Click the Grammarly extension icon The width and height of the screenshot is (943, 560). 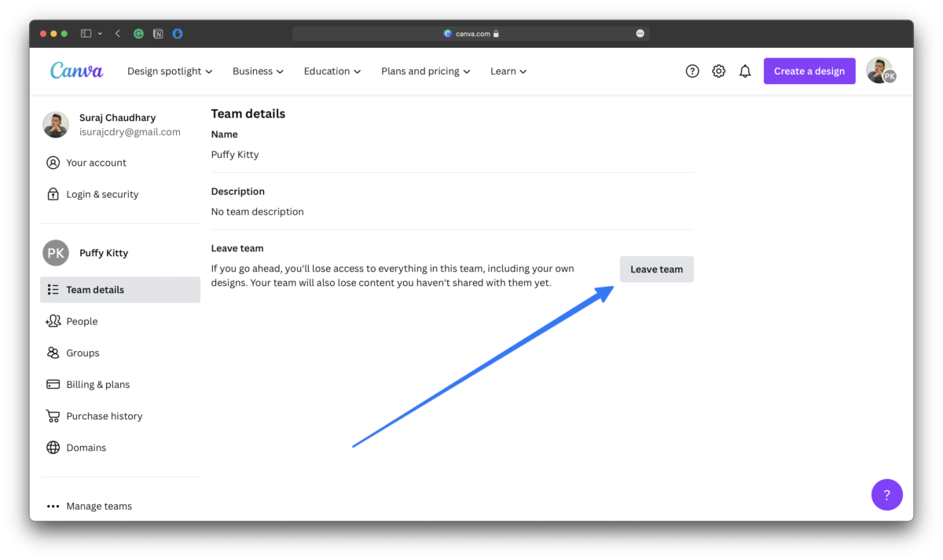click(x=139, y=34)
